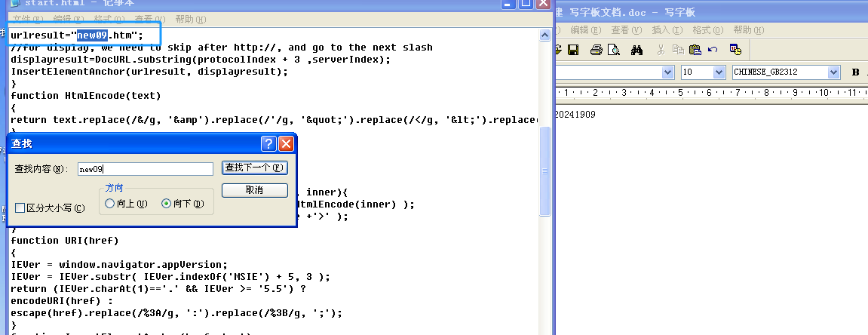Click the line 'function HtmlEncode(text)'
This screenshot has height=335, width=868.
pos(86,96)
